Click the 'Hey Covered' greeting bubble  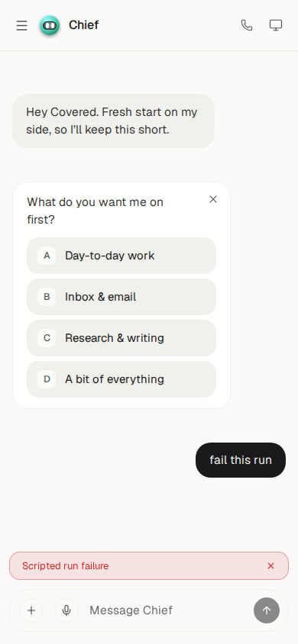click(x=113, y=121)
